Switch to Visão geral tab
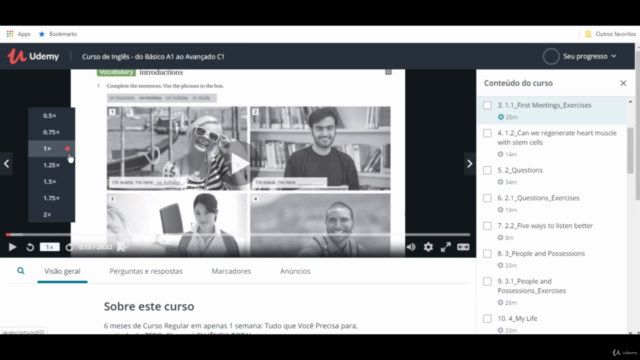This screenshot has width=640, height=360. coord(62,271)
